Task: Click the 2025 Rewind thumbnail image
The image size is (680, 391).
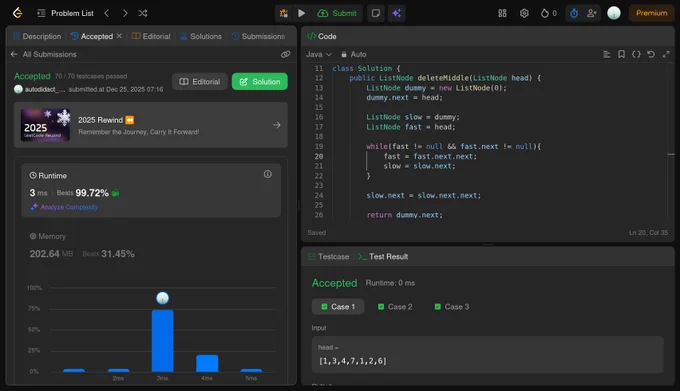Action: click(x=45, y=125)
